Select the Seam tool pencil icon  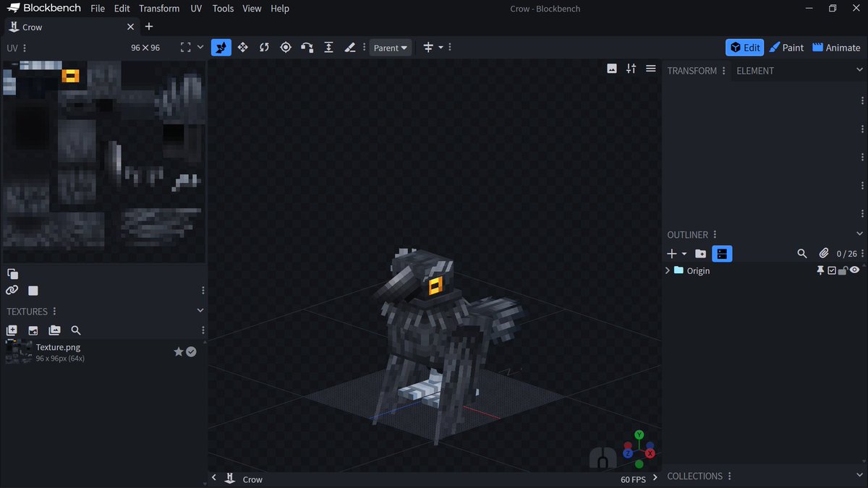350,47
